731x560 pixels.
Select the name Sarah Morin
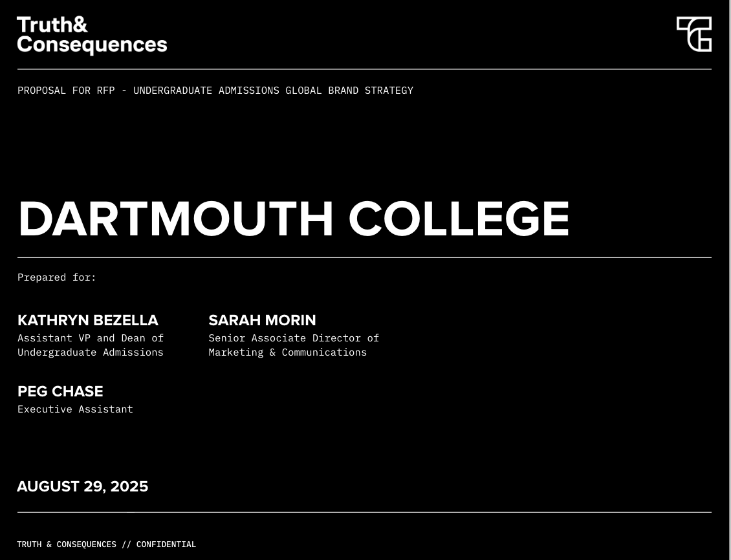pyautogui.click(x=262, y=320)
